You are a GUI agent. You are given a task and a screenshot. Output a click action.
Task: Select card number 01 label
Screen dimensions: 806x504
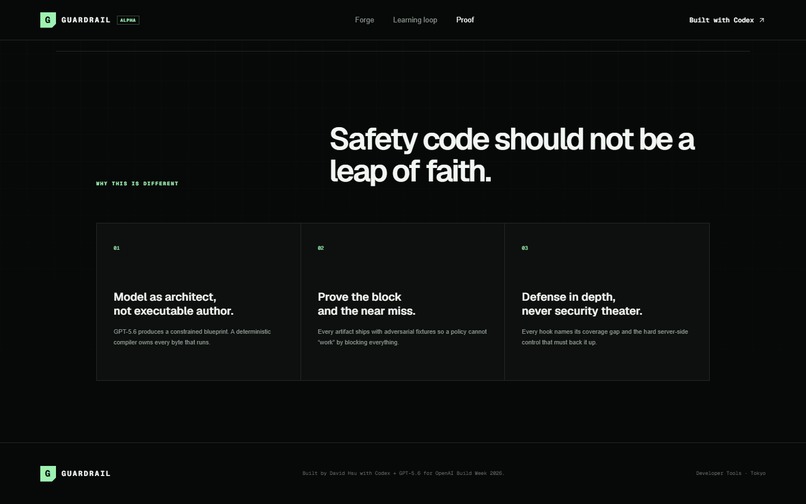click(117, 248)
